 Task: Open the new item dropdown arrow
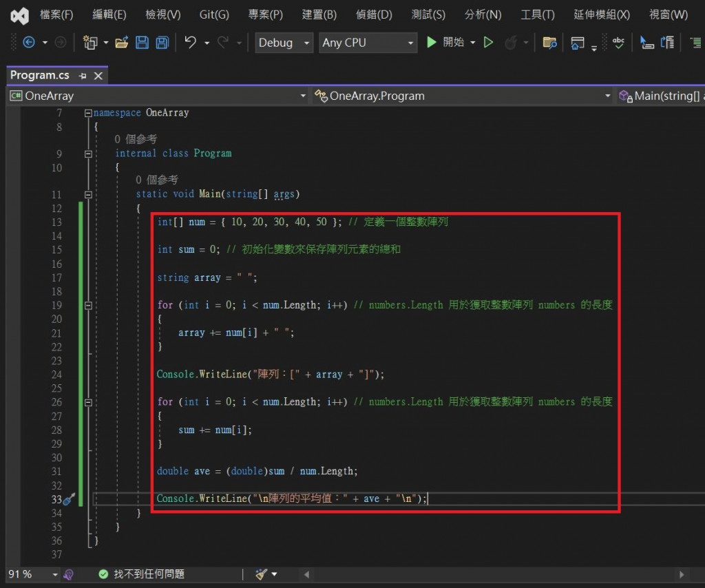click(105, 43)
